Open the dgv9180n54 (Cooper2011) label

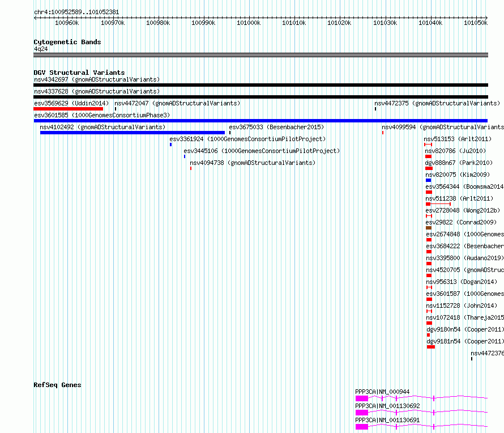point(465,329)
